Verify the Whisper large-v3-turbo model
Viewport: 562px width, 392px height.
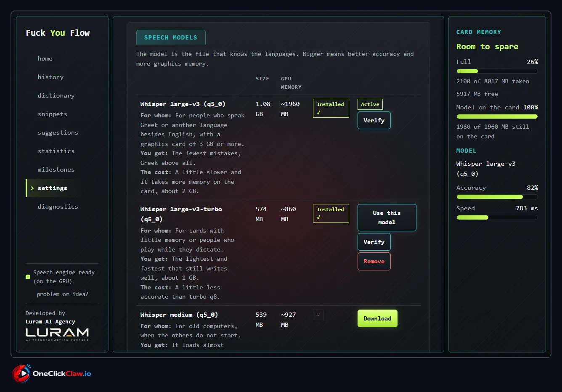(x=374, y=242)
